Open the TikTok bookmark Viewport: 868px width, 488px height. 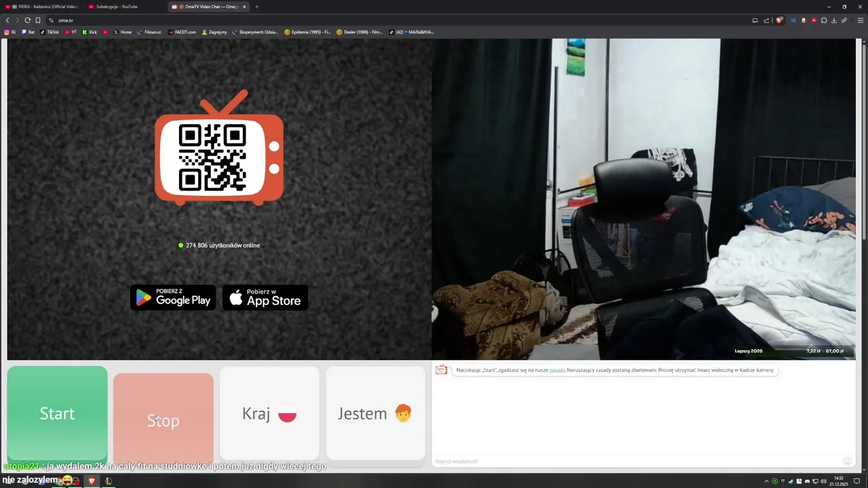(x=50, y=32)
